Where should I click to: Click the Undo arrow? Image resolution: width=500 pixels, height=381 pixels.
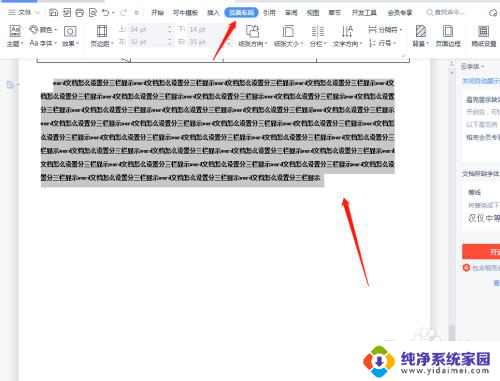[105, 13]
